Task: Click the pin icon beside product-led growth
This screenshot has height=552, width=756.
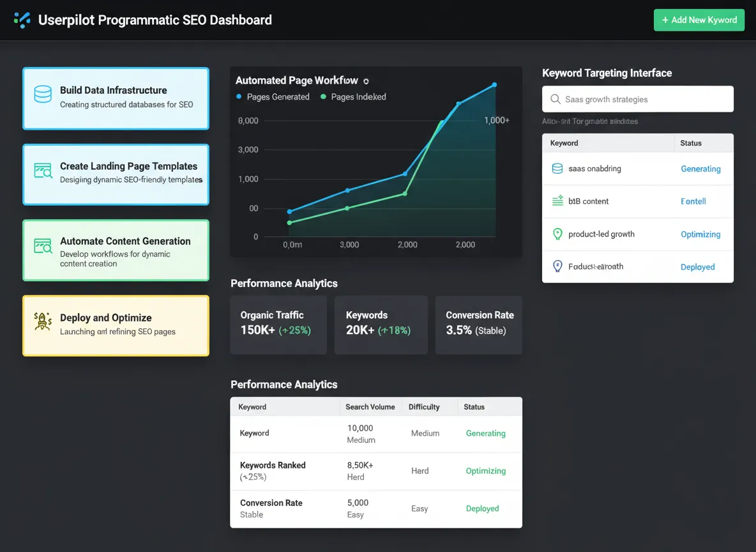Action: tap(557, 234)
